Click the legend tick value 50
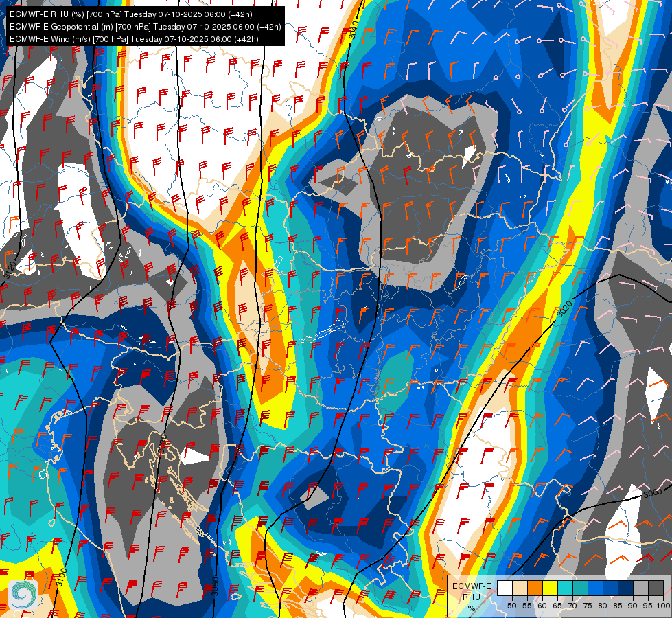Screen dimensions: 672x618 pos(511,606)
